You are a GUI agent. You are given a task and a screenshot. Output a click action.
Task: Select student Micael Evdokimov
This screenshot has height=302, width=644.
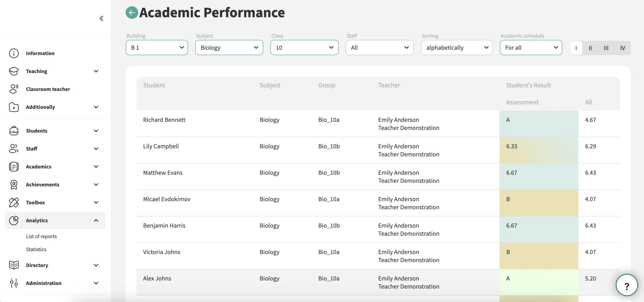pyautogui.click(x=167, y=199)
